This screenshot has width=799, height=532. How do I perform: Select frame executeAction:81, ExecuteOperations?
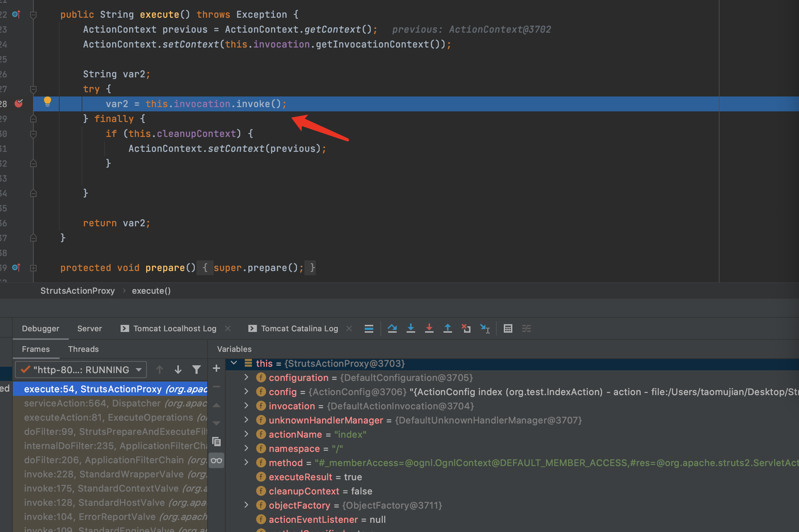point(110,417)
